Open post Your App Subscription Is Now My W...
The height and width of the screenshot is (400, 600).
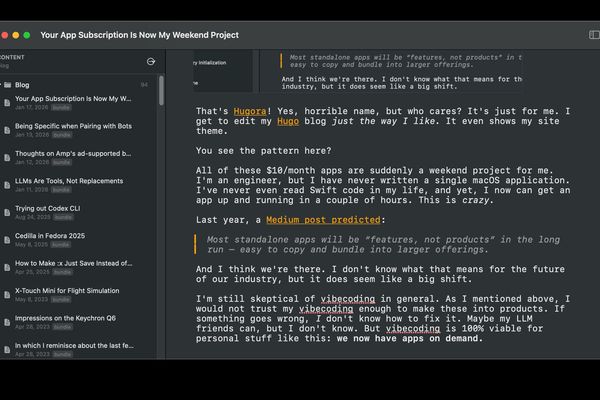click(73, 99)
